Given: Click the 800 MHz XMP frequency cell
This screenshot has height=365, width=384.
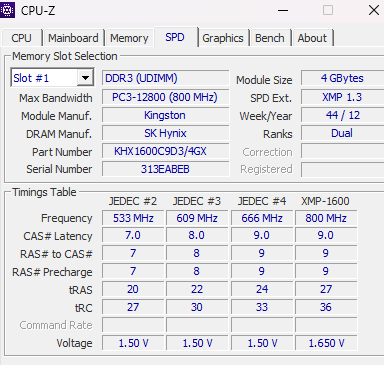Looking at the screenshot, I should tap(326, 218).
